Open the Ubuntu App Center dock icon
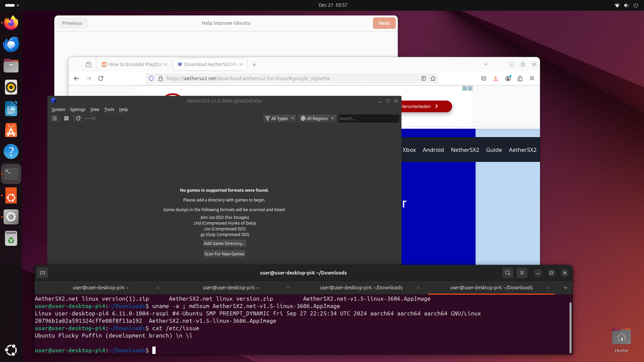This screenshot has width=644, height=362. pos(11,130)
